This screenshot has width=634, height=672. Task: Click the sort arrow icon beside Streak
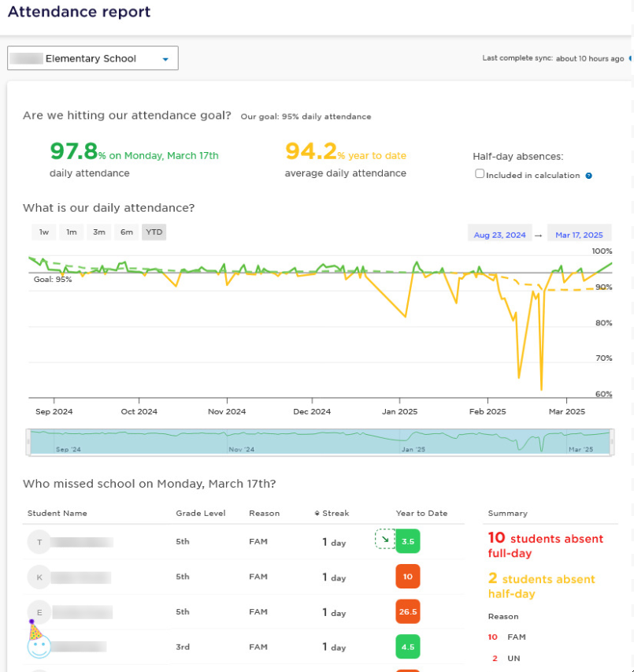tap(317, 514)
